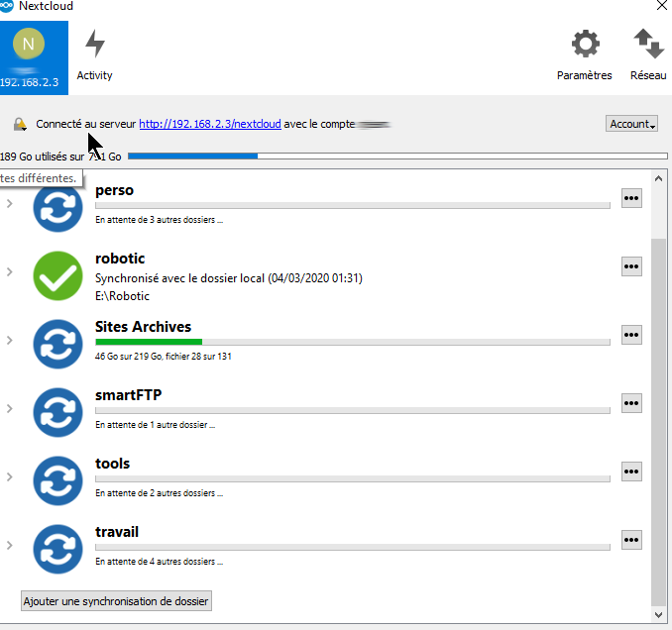The width and height of the screenshot is (672, 630).
Task: Open options menu for Sites Archives
Action: coord(631,335)
